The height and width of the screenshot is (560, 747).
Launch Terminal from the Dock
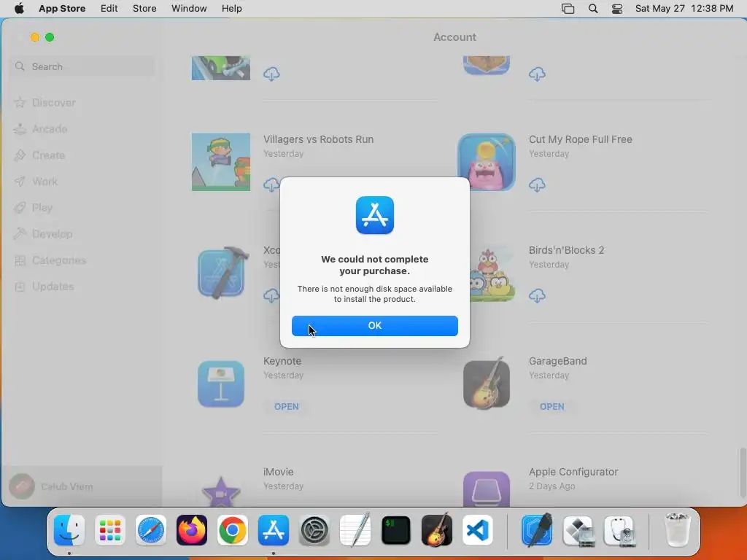[396, 530]
